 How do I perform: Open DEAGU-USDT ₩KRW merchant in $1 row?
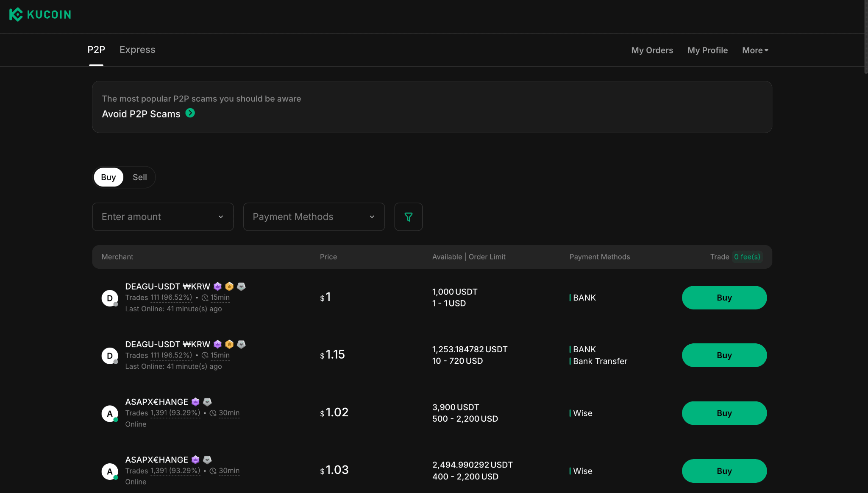[167, 287]
